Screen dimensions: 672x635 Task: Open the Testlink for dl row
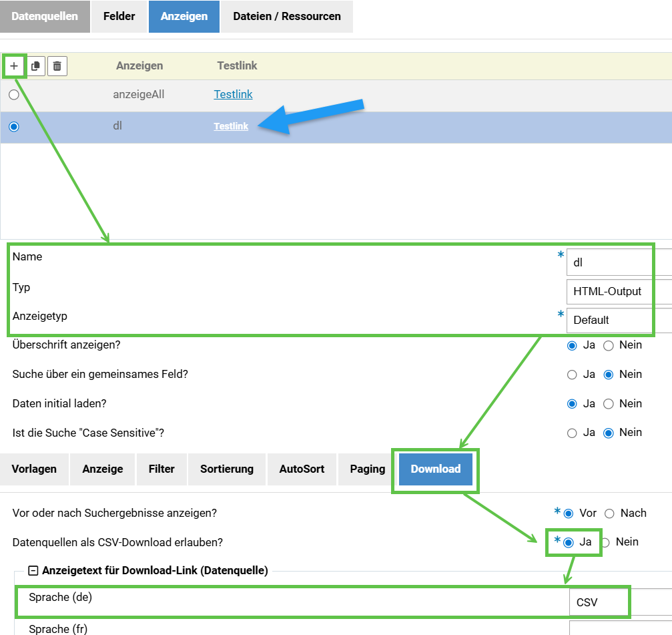[231, 126]
